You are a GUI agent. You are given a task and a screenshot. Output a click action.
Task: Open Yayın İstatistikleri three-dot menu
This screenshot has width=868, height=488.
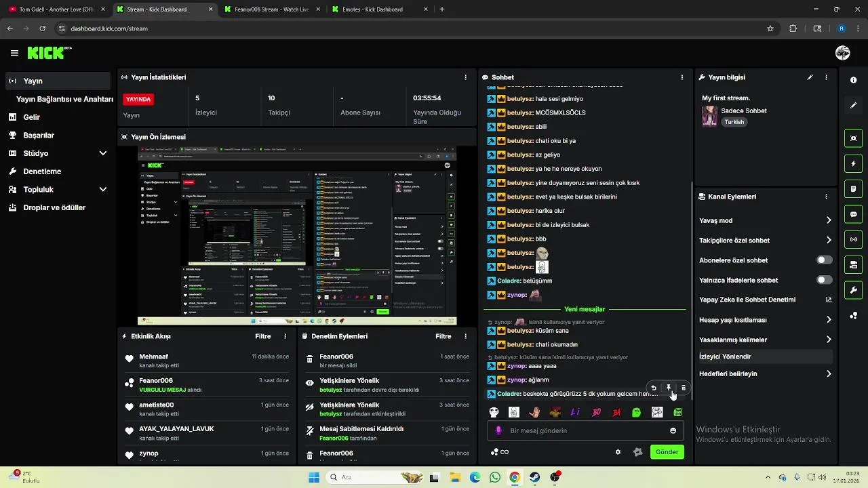tap(465, 77)
